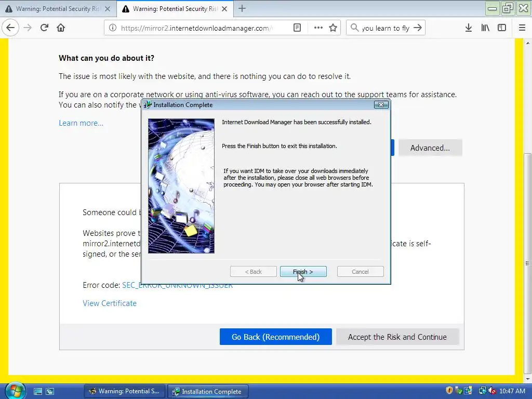Click the page scrollbar up arrow

point(528,43)
